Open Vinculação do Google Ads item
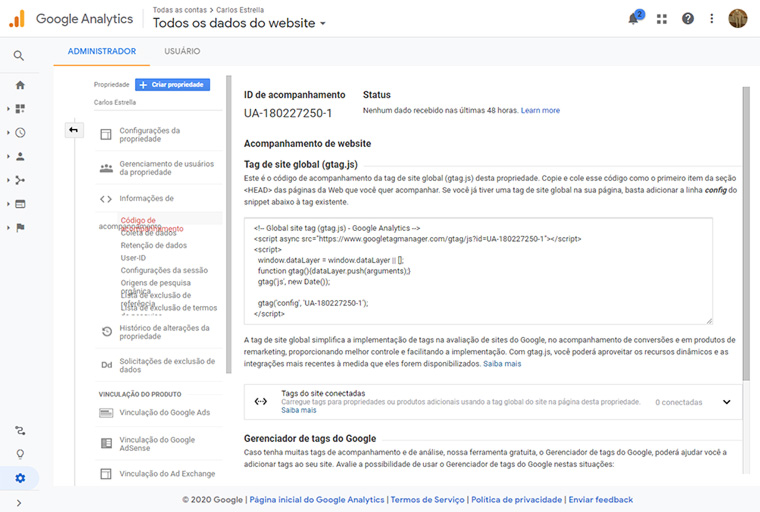Image resolution: width=760 pixels, height=512 pixels. click(164, 413)
